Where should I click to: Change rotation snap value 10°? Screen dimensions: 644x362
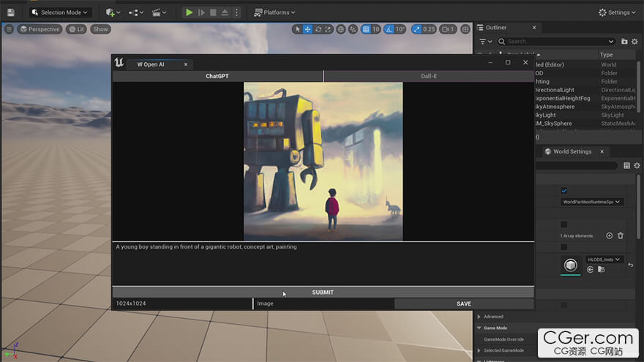click(400, 29)
